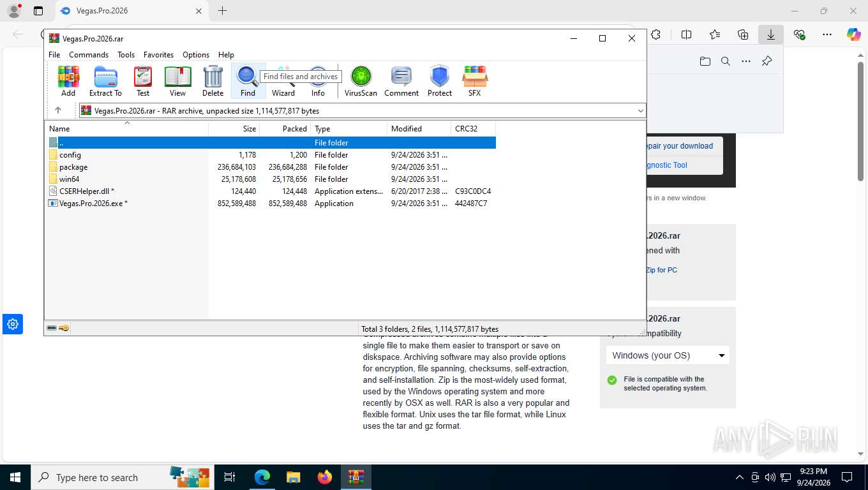Select the config folder row
This screenshot has width=868, height=490.
(x=270, y=155)
